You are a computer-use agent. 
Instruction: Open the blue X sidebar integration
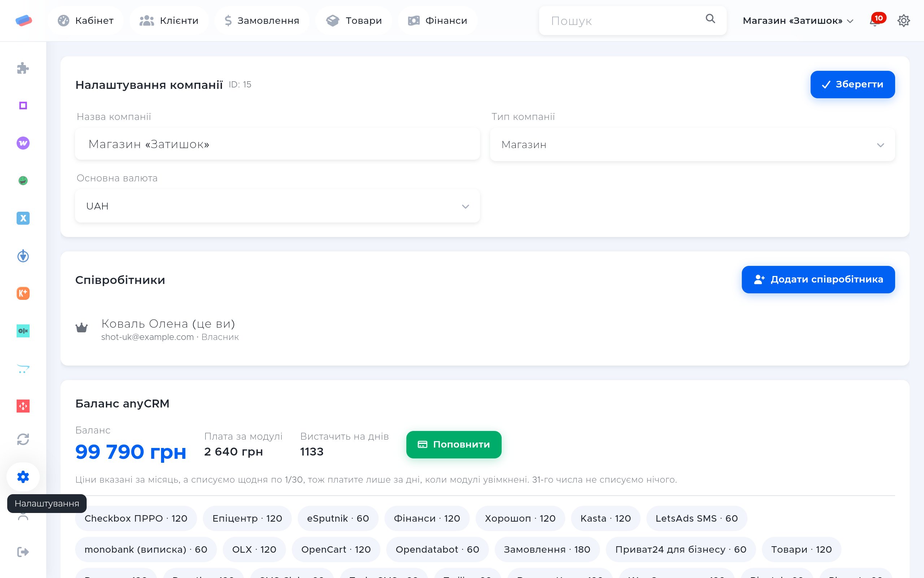pyautogui.click(x=23, y=218)
